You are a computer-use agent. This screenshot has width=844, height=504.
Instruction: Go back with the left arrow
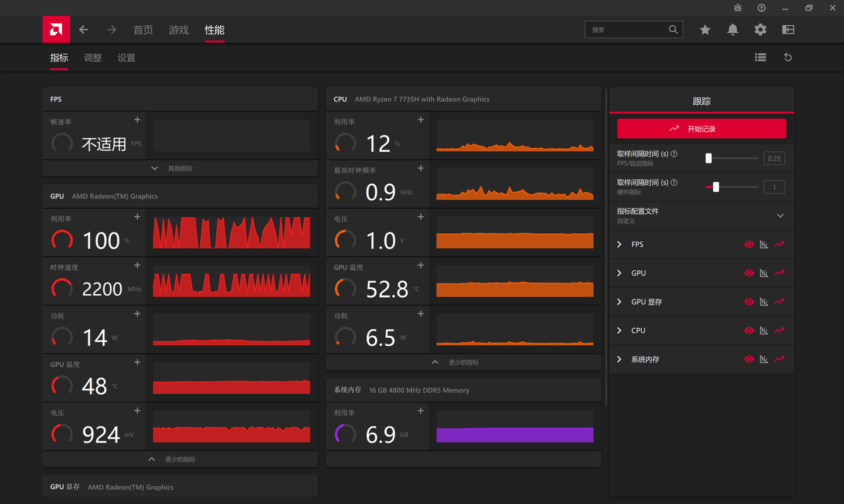point(84,29)
